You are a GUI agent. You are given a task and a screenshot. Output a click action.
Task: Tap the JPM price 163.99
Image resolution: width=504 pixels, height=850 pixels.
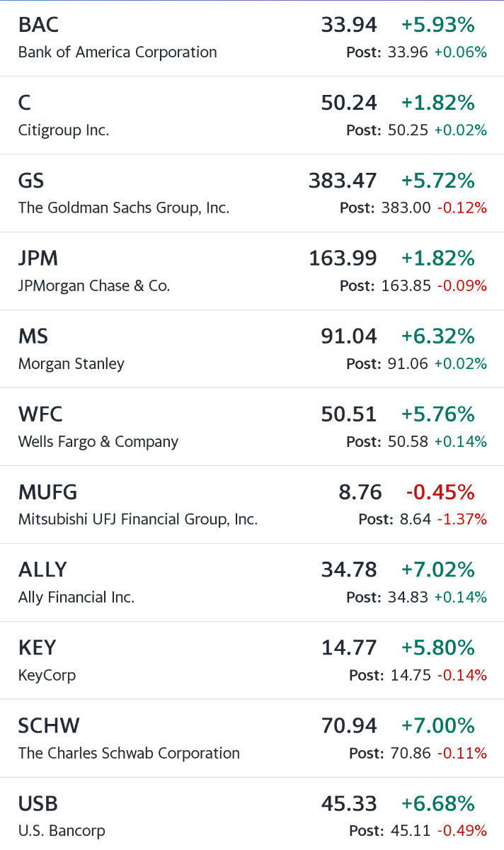coord(343,259)
